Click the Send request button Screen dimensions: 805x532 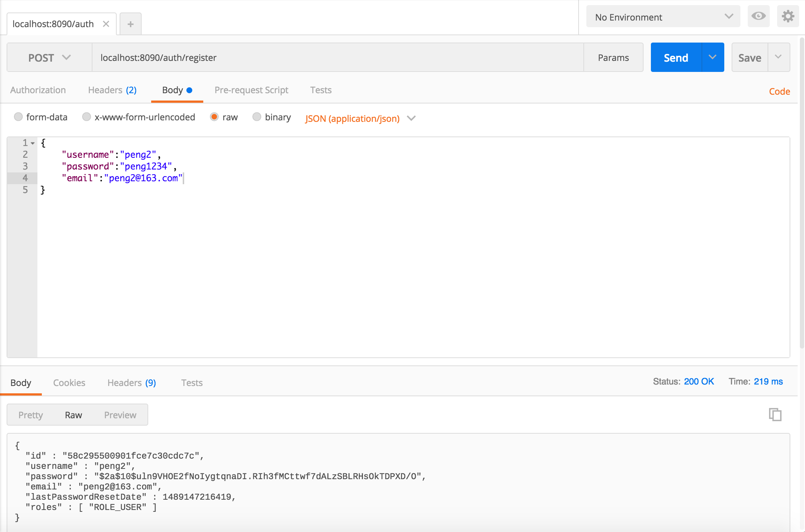[x=676, y=57]
